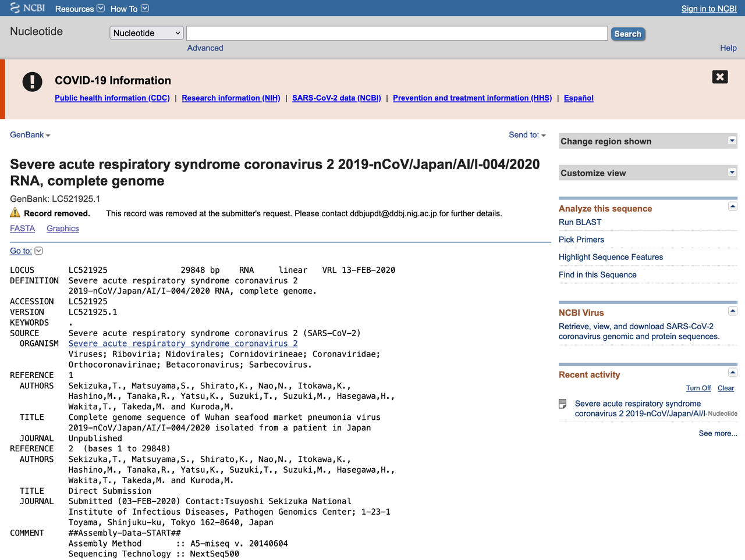The image size is (745, 560).
Task: Open the Nucleotide database selector
Action: (147, 33)
